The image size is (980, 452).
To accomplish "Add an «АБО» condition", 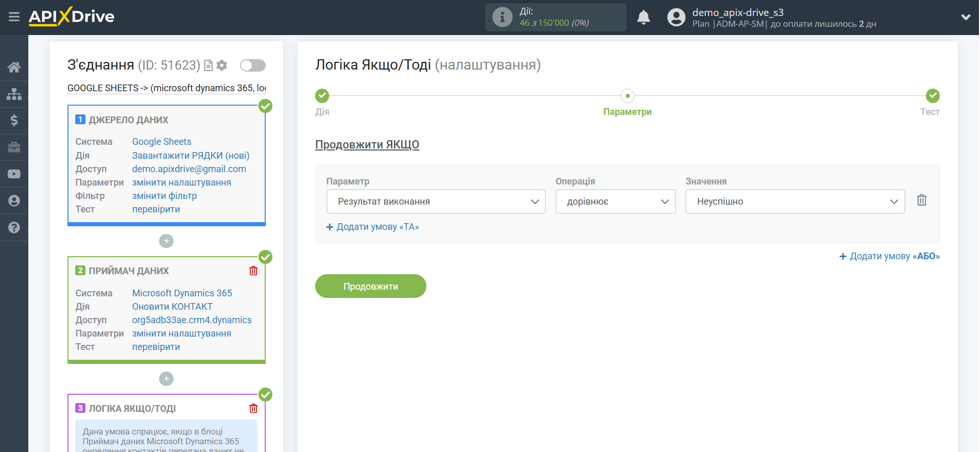I will (x=889, y=256).
